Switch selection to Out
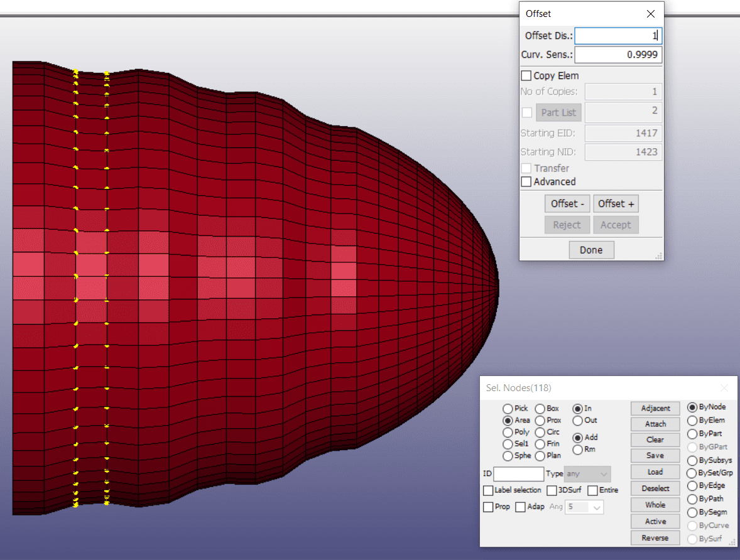 (x=577, y=421)
